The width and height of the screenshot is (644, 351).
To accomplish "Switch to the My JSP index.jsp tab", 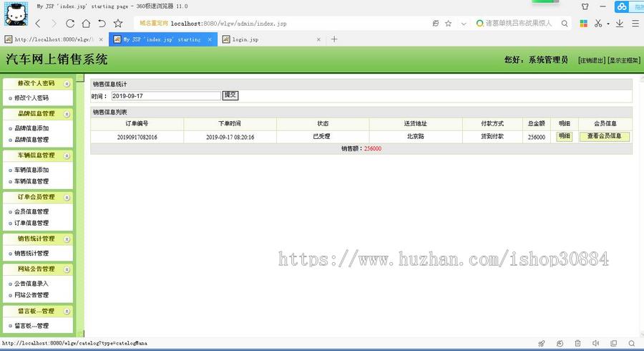I will (163, 39).
